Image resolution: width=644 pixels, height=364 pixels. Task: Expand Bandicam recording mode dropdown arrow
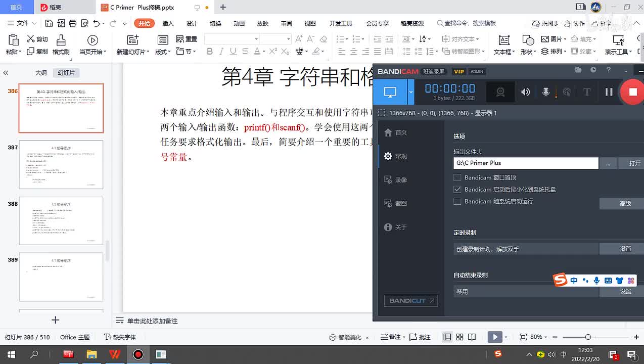(410, 92)
